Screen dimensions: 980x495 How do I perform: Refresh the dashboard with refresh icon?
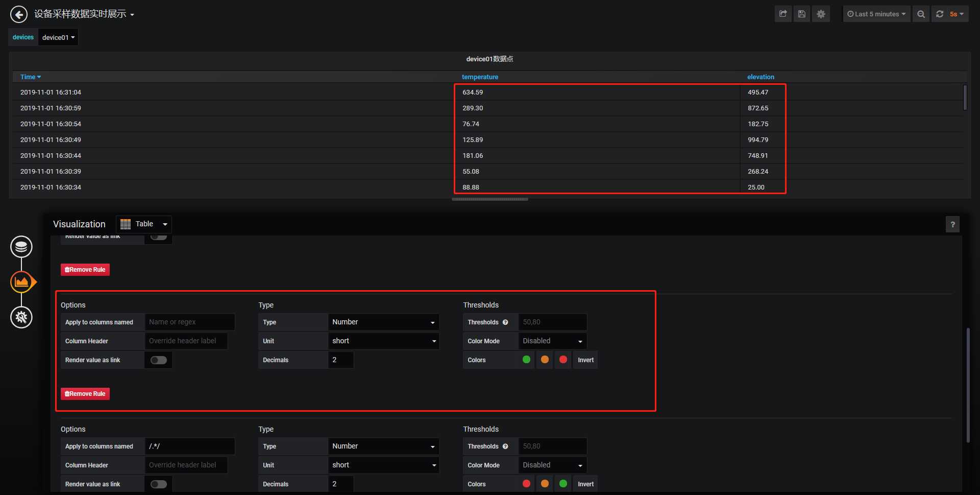940,14
